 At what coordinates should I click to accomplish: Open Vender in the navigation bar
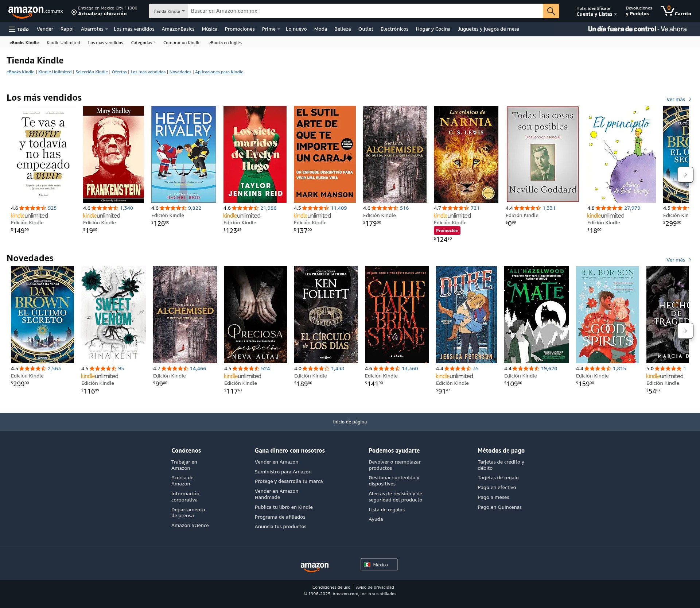tap(45, 29)
